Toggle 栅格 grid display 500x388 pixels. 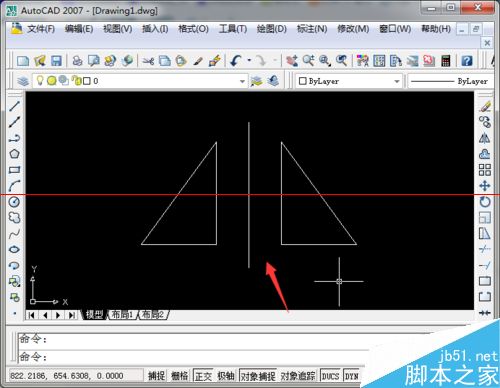point(179,376)
